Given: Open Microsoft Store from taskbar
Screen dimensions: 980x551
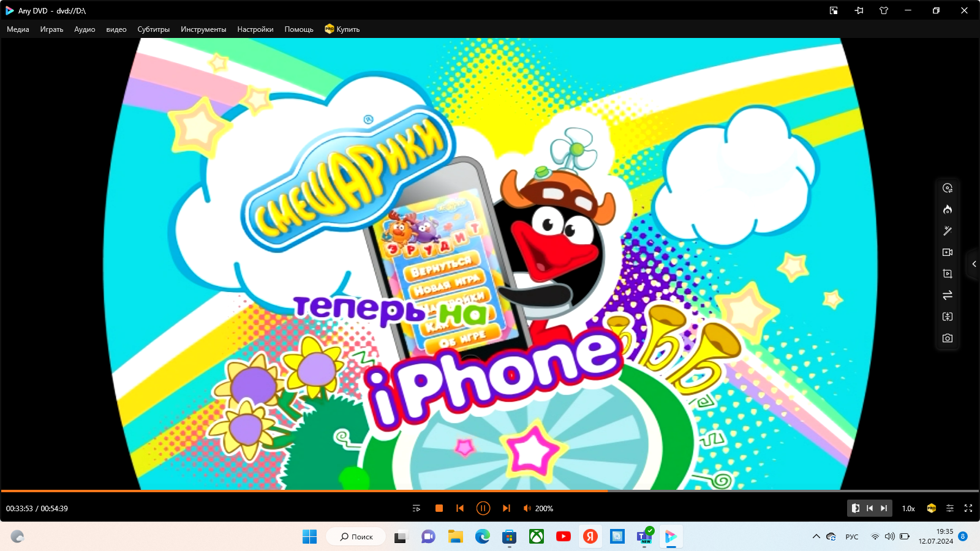Looking at the screenshot, I should [x=510, y=537].
